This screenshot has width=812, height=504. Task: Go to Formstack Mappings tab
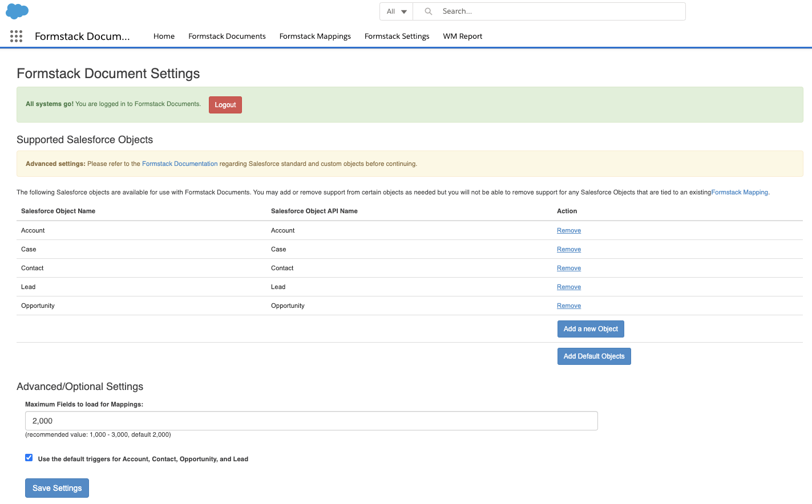click(x=315, y=36)
